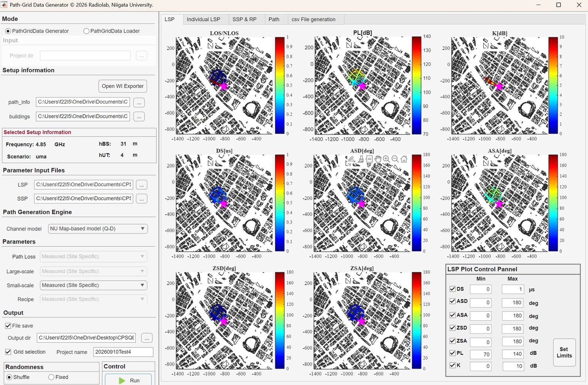Click the magenta star marker in K[dB] plot

pyautogui.click(x=499, y=86)
